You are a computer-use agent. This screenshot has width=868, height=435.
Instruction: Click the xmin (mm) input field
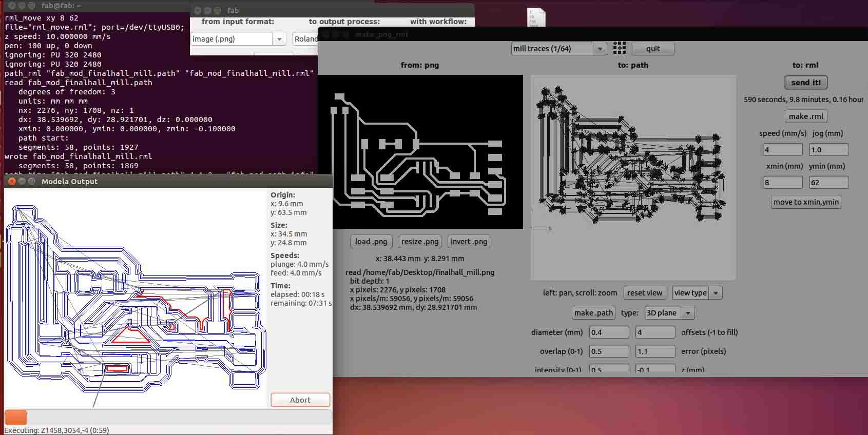(x=782, y=183)
